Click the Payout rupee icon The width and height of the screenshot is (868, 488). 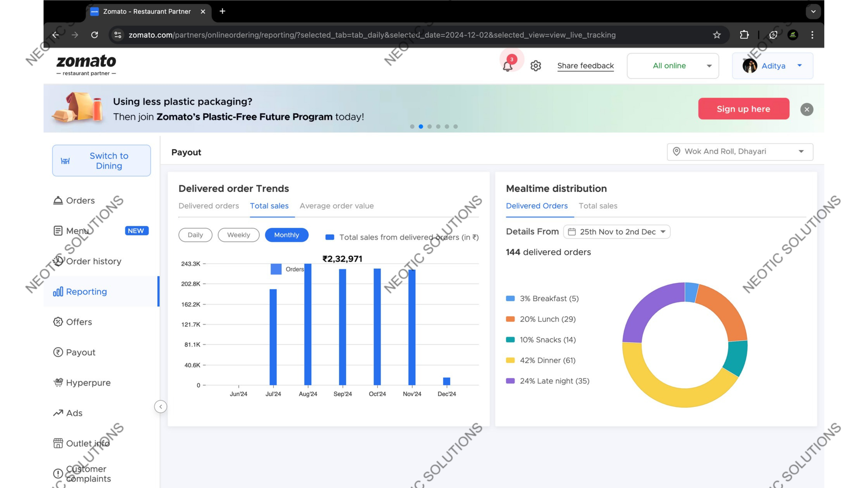pyautogui.click(x=58, y=352)
